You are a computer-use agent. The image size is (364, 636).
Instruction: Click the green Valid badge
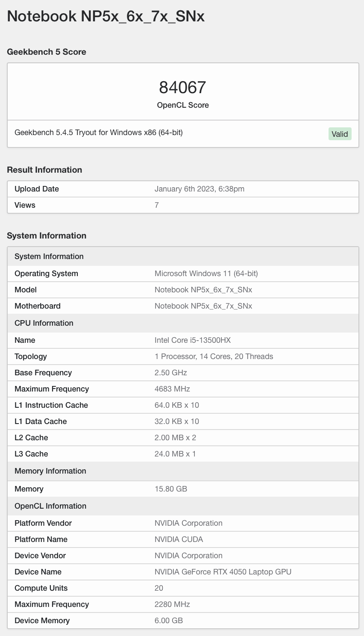point(340,134)
